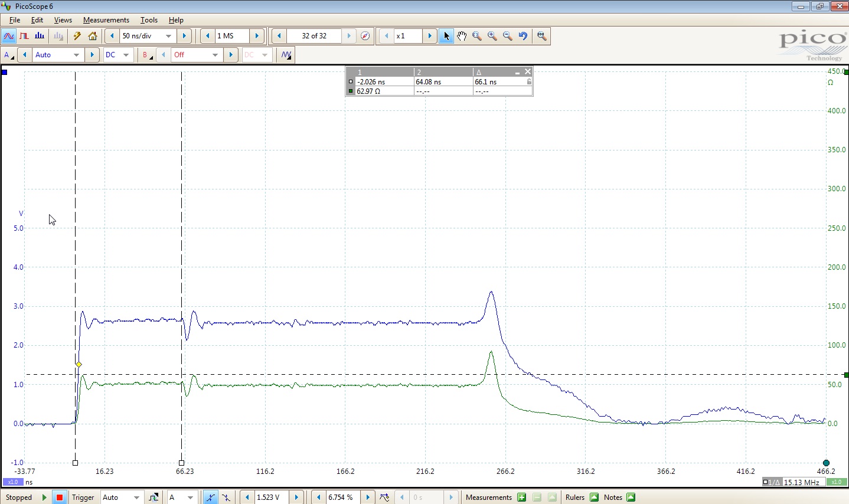
Task: Add a measurement with green plus button
Action: pos(521,498)
